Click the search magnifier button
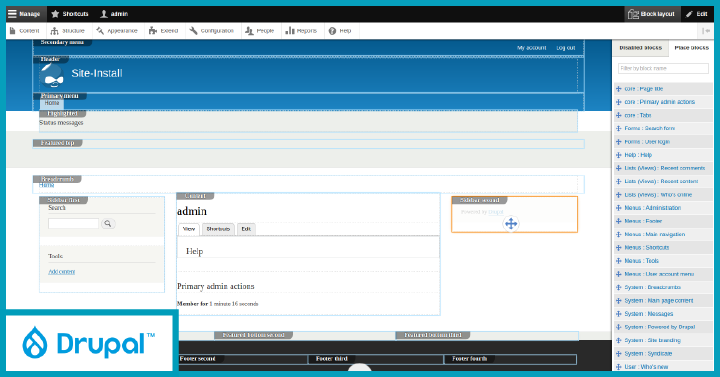The width and height of the screenshot is (720, 377). (x=107, y=224)
